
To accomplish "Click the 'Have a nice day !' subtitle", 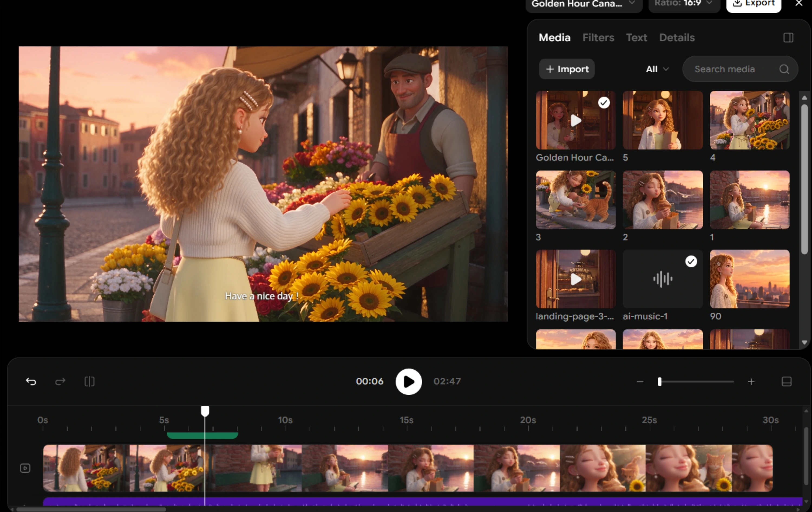I will [x=262, y=296].
